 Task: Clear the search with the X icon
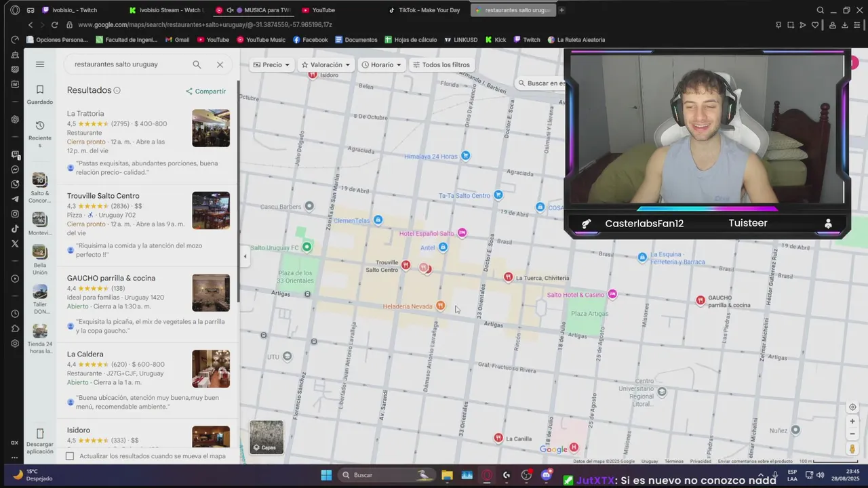[220, 64]
